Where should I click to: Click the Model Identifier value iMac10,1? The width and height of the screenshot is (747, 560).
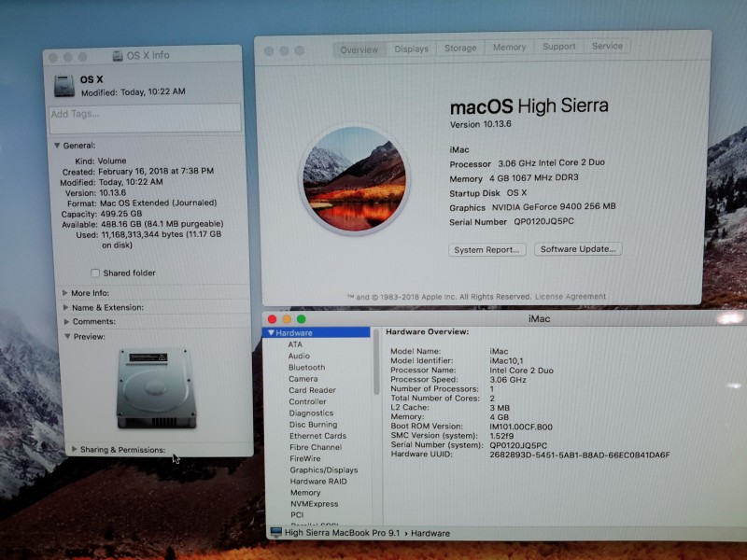(506, 361)
